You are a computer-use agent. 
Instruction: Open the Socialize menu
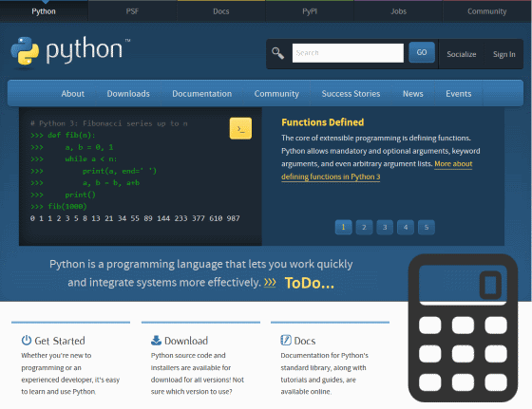coord(462,54)
